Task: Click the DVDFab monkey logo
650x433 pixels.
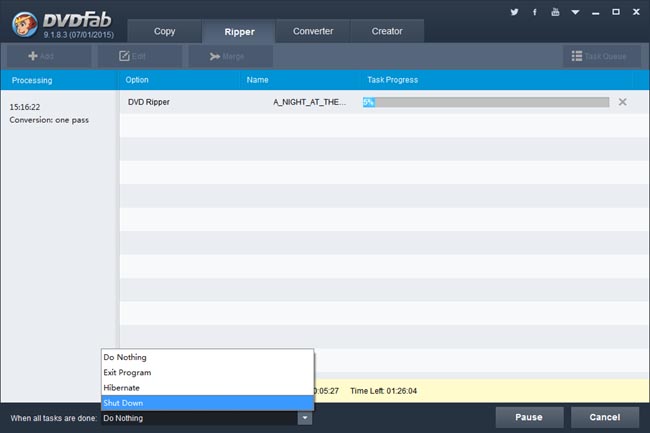Action: [24, 24]
